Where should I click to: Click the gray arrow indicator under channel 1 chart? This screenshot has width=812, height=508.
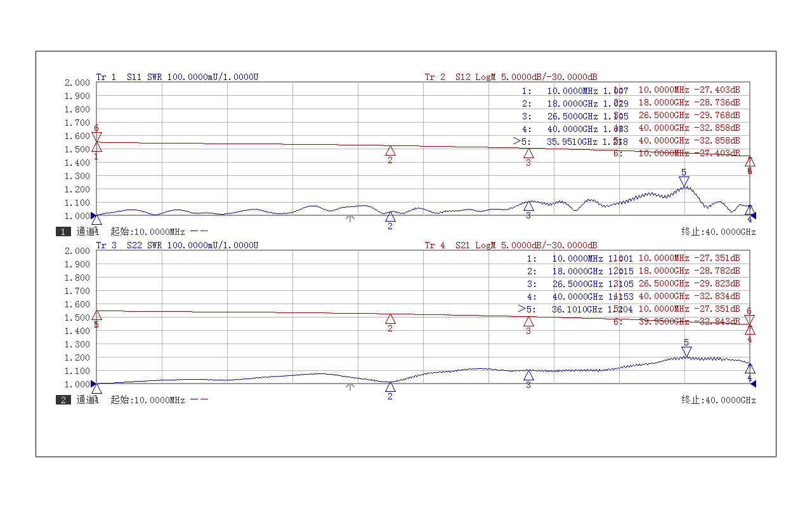[x=350, y=218]
